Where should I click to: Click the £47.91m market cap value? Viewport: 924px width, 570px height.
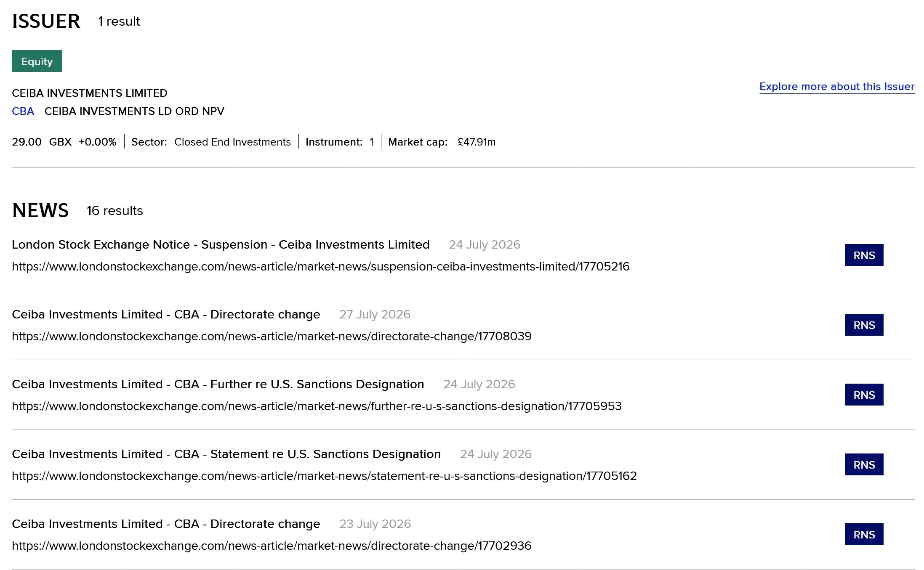477,142
